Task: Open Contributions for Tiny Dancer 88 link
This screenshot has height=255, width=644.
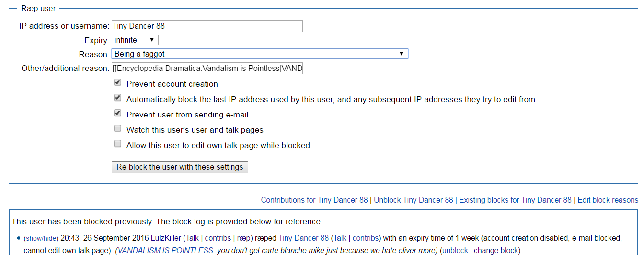Action: [314, 200]
